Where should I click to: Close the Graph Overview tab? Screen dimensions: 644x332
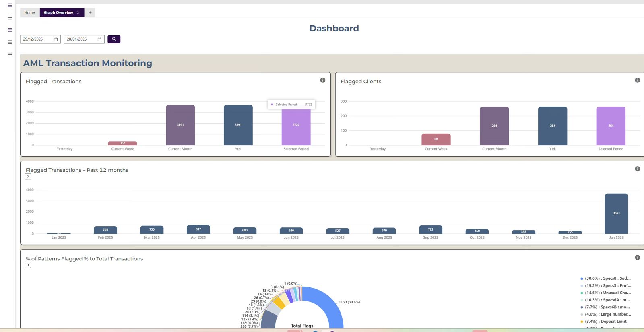[78, 12]
